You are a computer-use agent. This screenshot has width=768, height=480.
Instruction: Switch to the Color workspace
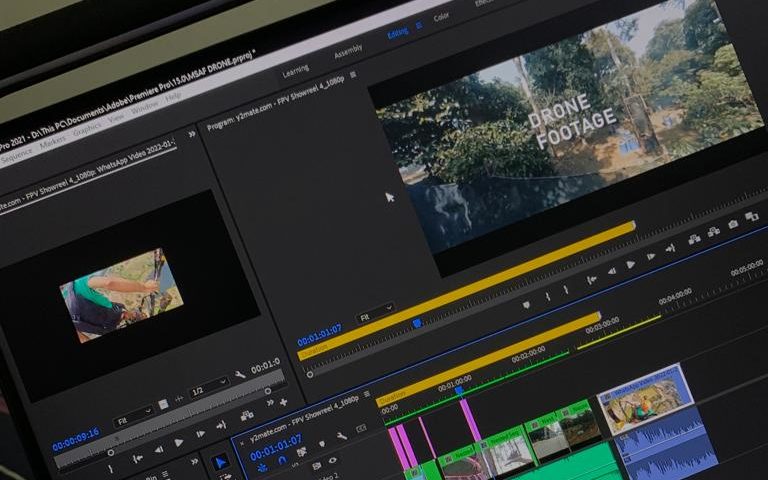[441, 17]
